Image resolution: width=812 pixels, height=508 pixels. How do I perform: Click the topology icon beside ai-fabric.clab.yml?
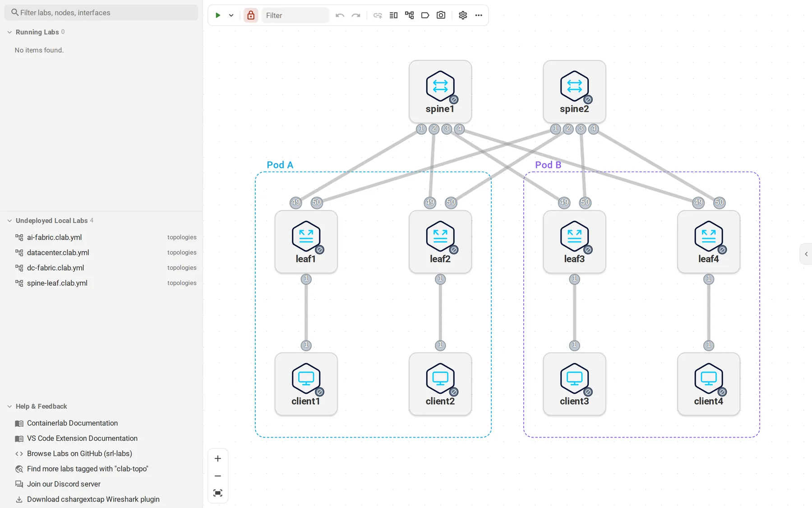(x=19, y=237)
